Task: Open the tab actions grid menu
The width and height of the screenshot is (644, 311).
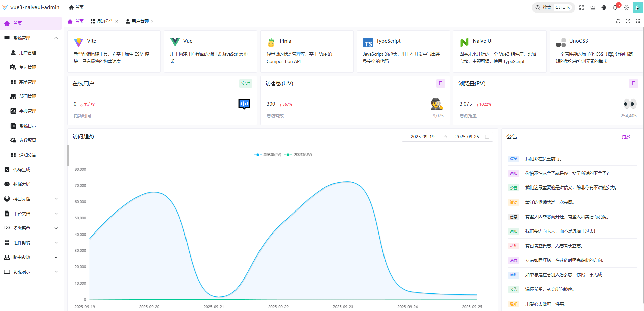Action: coord(638,21)
